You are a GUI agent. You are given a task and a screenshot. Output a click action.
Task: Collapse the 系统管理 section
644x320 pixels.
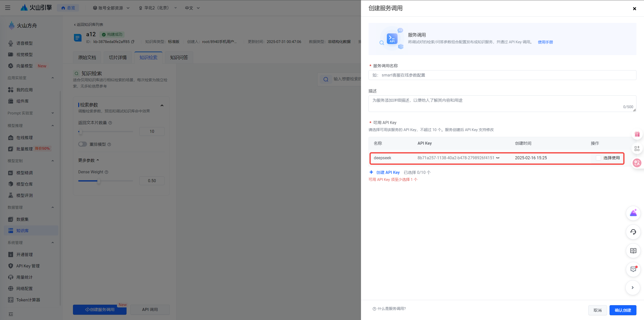tap(53, 243)
